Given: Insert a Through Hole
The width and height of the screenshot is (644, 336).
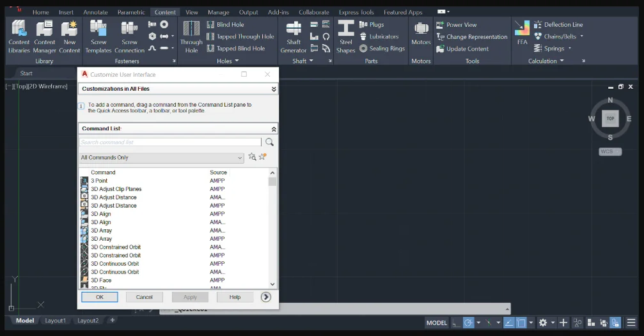Looking at the screenshot, I should 191,37.
